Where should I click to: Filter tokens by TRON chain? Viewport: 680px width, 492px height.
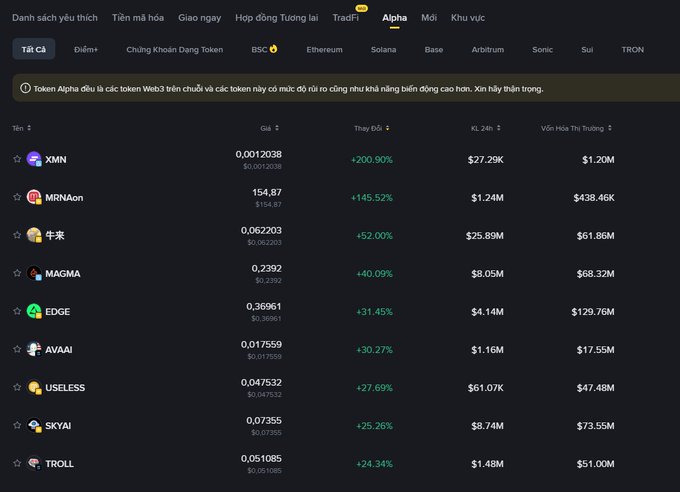pos(633,49)
